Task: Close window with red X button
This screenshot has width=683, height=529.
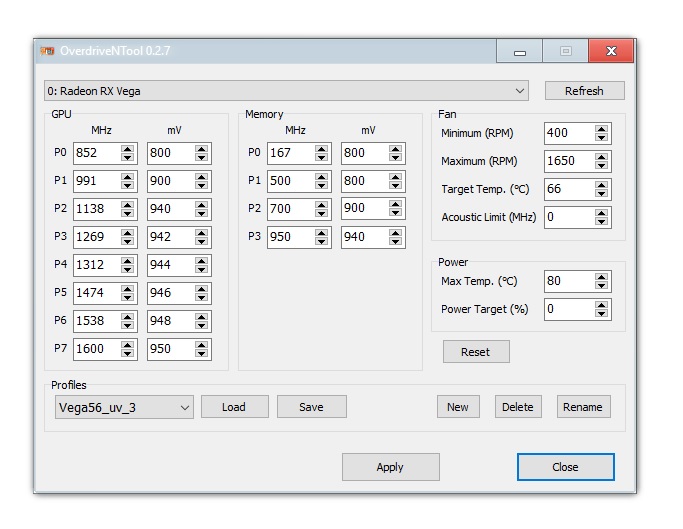Action: point(611,51)
